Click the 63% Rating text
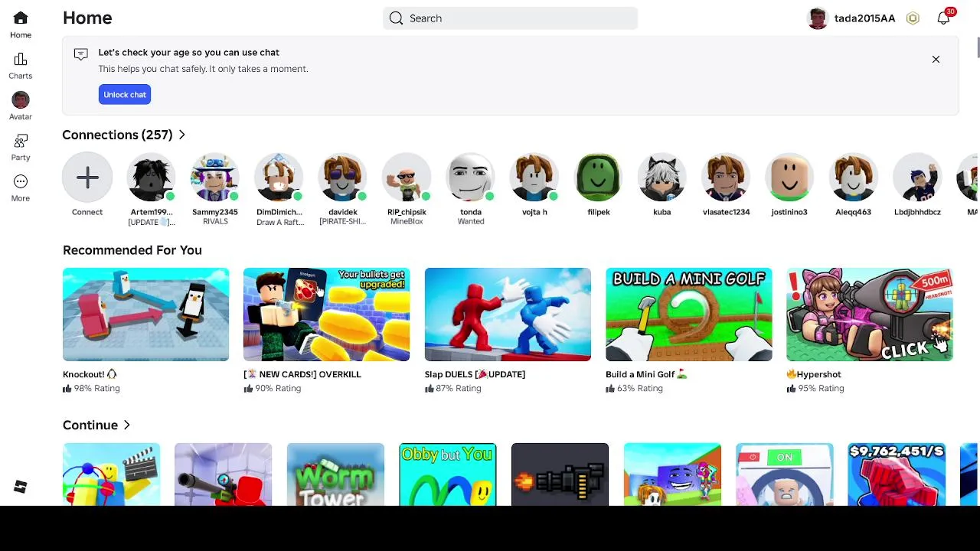 (x=639, y=389)
